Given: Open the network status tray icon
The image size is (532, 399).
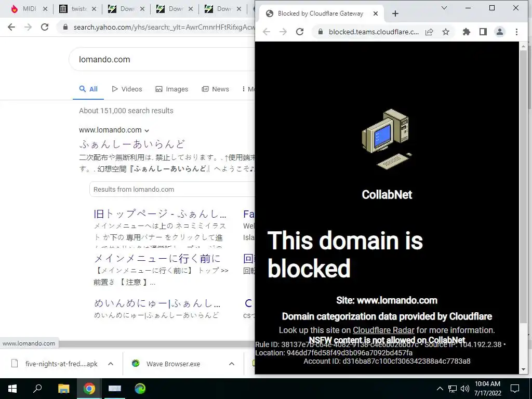Looking at the screenshot, I should click(x=453, y=389).
